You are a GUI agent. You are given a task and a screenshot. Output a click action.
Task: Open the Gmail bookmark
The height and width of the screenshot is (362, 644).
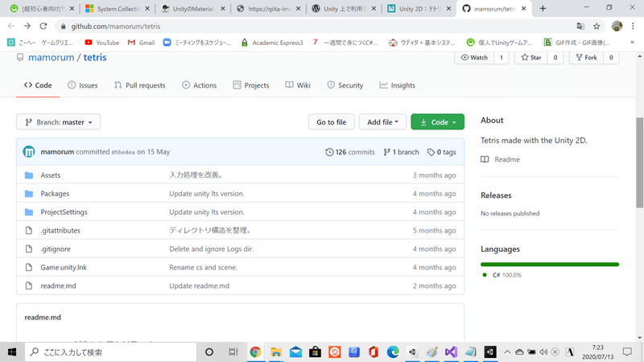pyautogui.click(x=142, y=43)
